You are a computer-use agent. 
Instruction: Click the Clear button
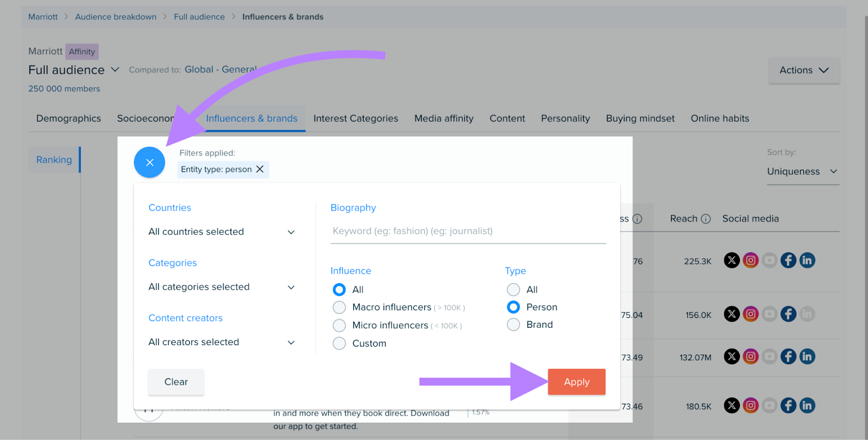point(176,382)
